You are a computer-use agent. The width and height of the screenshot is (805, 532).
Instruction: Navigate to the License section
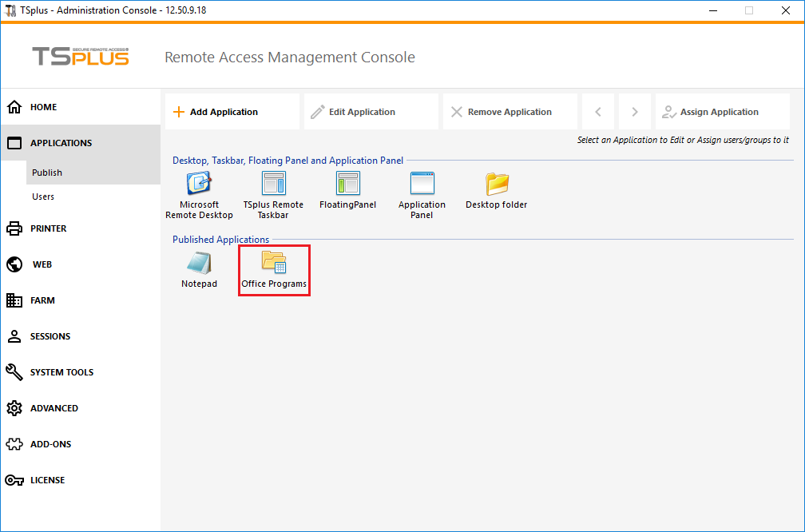(47, 480)
